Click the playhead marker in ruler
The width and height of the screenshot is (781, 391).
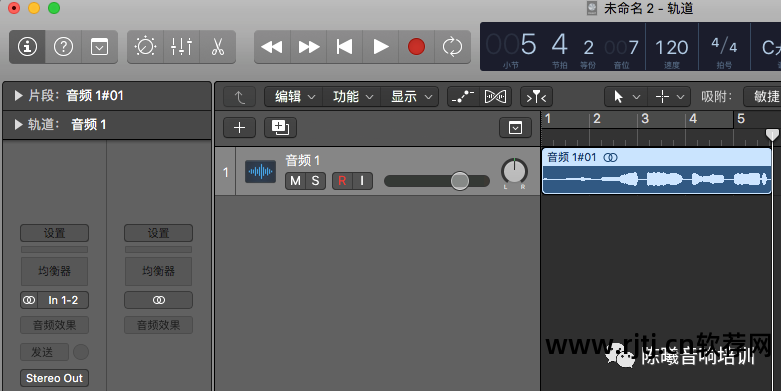[772, 134]
